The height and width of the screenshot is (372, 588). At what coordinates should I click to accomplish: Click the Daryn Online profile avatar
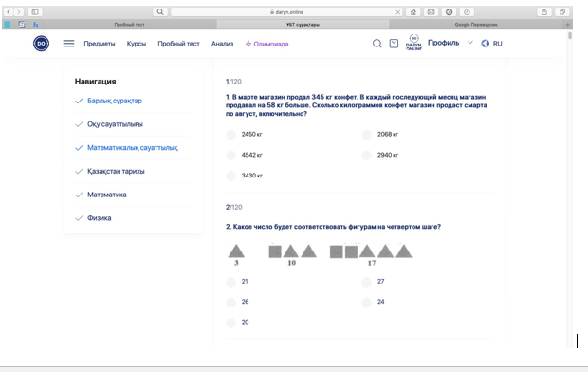click(x=413, y=43)
